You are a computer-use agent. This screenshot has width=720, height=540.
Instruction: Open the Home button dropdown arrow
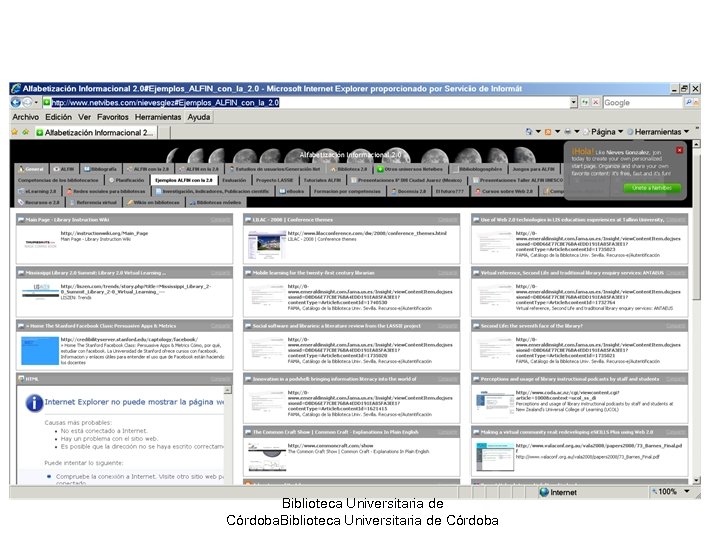[x=538, y=132]
